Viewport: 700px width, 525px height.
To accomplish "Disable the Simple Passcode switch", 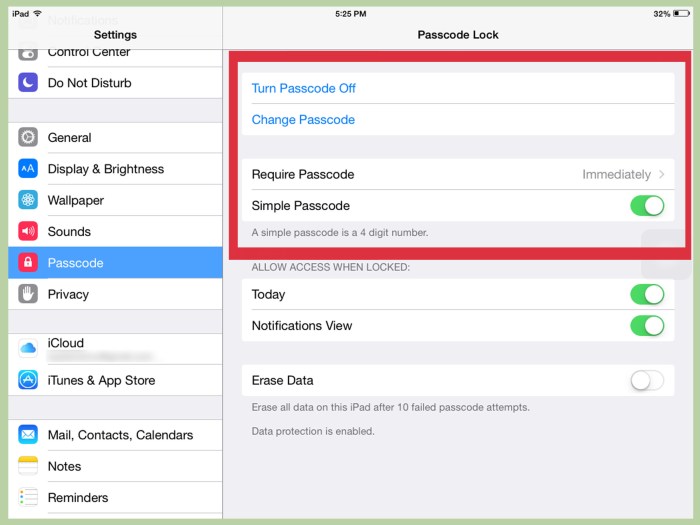I will 647,206.
